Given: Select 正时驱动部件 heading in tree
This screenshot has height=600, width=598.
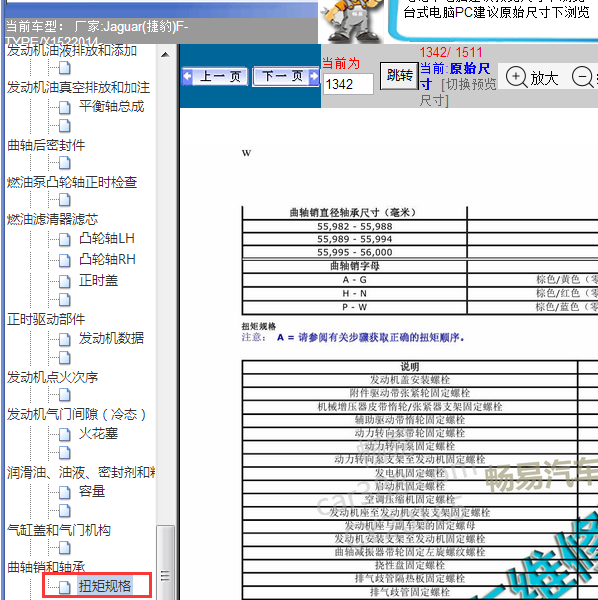Looking at the screenshot, I should (x=46, y=319).
